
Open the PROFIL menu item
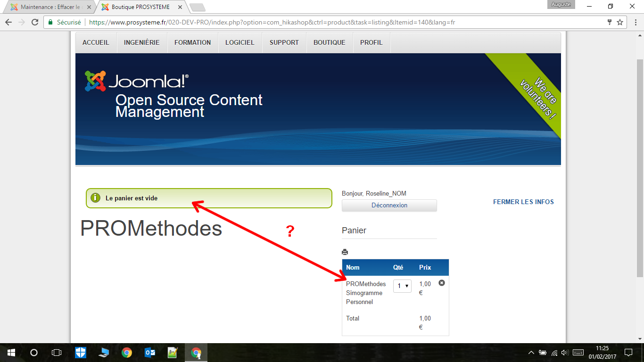[x=372, y=42]
